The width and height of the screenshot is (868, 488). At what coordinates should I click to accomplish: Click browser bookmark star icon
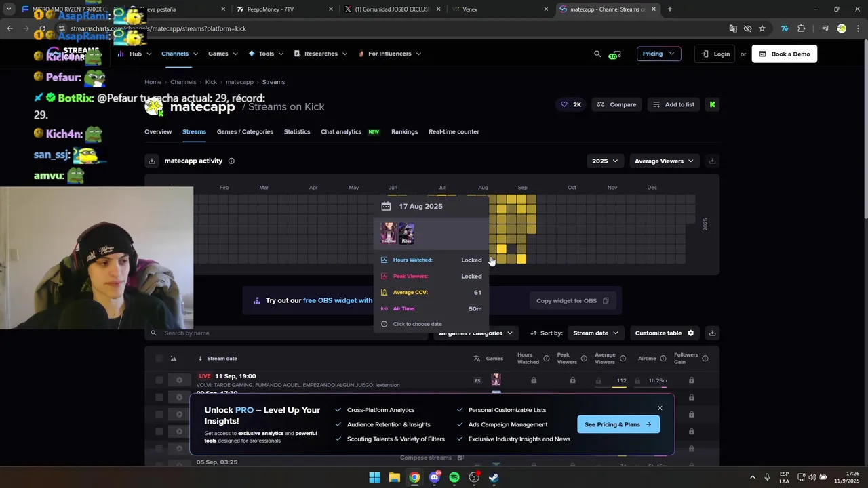tap(762, 28)
